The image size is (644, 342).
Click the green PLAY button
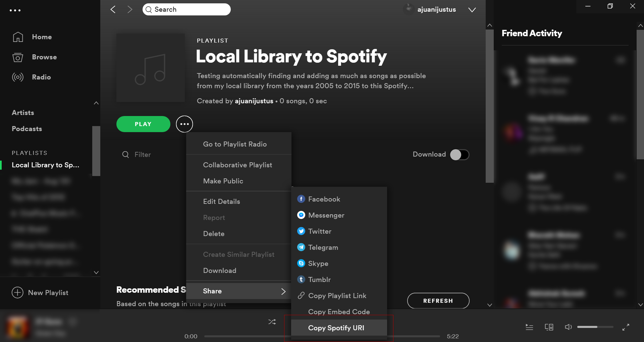pos(143,124)
